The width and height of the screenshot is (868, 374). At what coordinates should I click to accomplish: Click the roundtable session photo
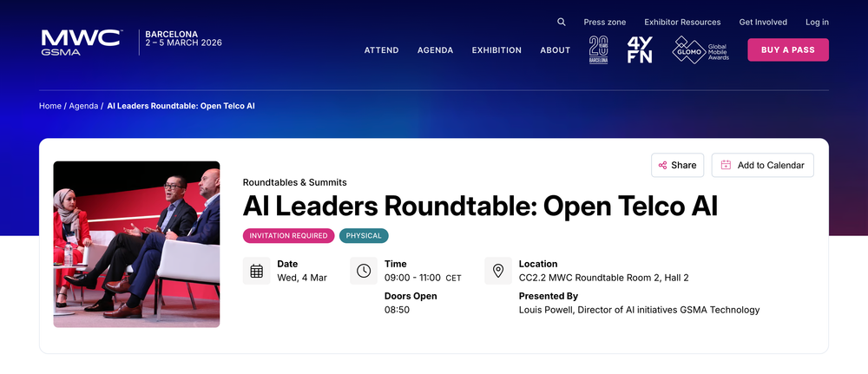click(x=136, y=244)
